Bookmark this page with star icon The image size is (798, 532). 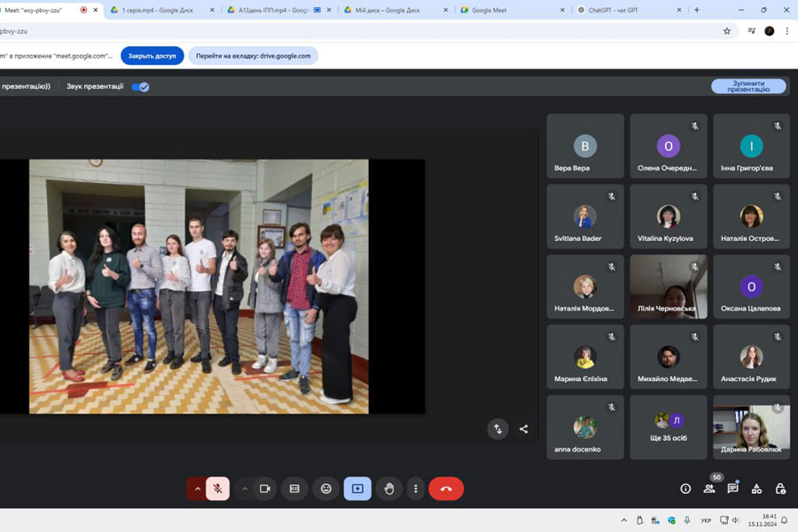pyautogui.click(x=727, y=30)
